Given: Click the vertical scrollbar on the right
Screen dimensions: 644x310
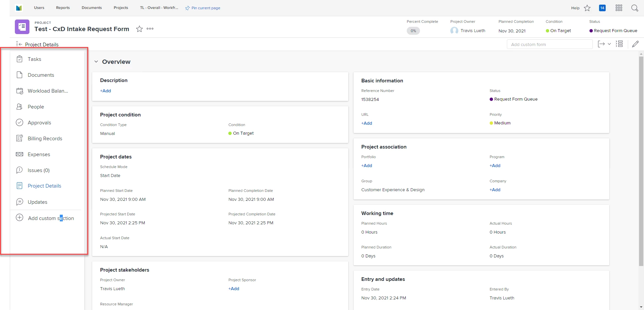Looking at the screenshot, I should point(641,161).
